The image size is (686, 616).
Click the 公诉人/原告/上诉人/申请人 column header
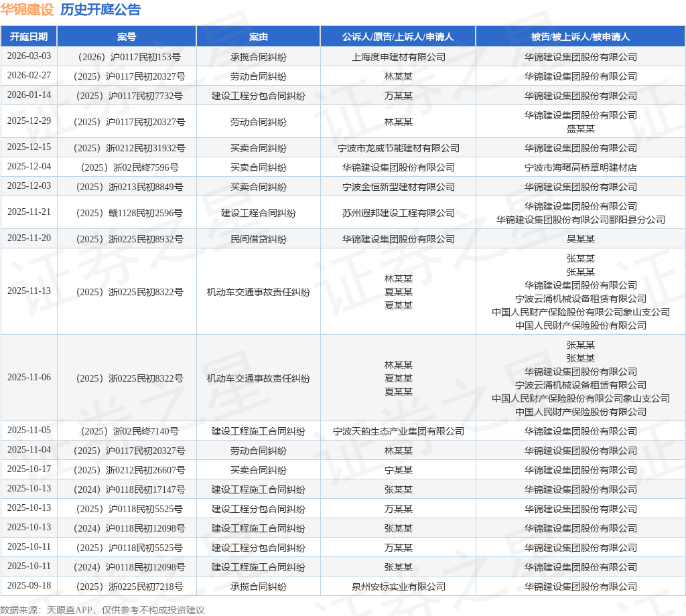coord(398,37)
